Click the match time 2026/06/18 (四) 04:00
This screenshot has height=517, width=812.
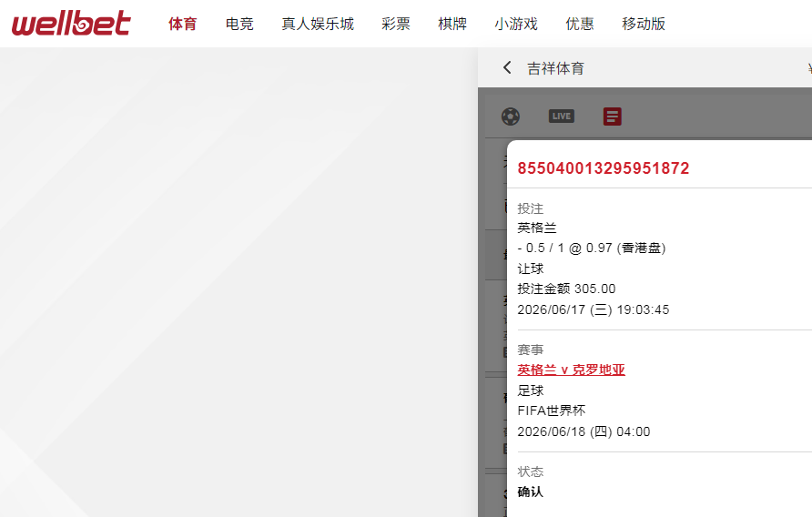pos(584,431)
